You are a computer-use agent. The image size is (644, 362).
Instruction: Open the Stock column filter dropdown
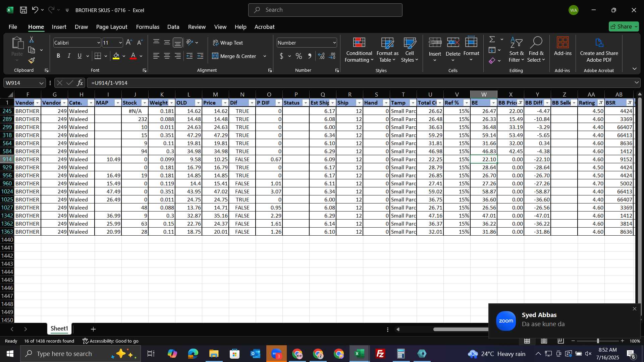145,103
